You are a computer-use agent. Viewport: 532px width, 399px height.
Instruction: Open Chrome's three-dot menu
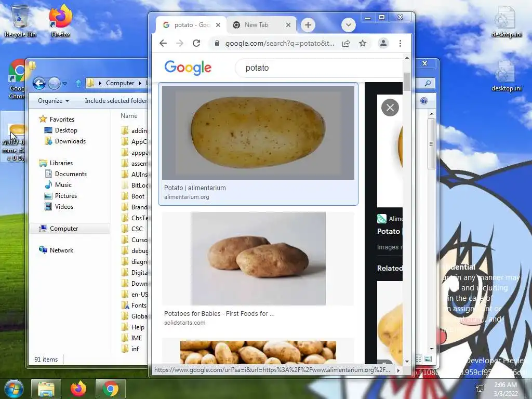(x=401, y=44)
